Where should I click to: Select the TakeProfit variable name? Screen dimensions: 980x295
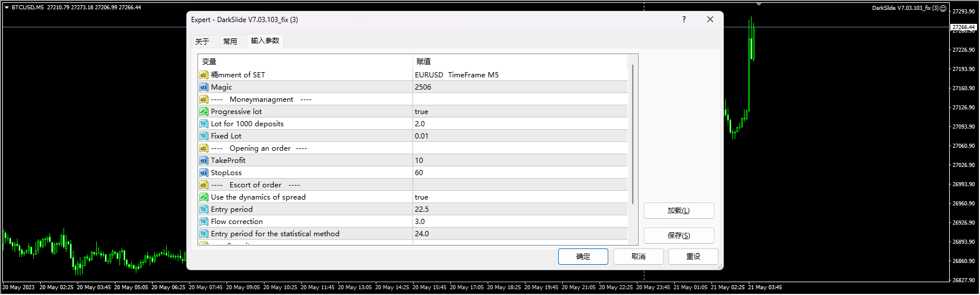(228, 161)
